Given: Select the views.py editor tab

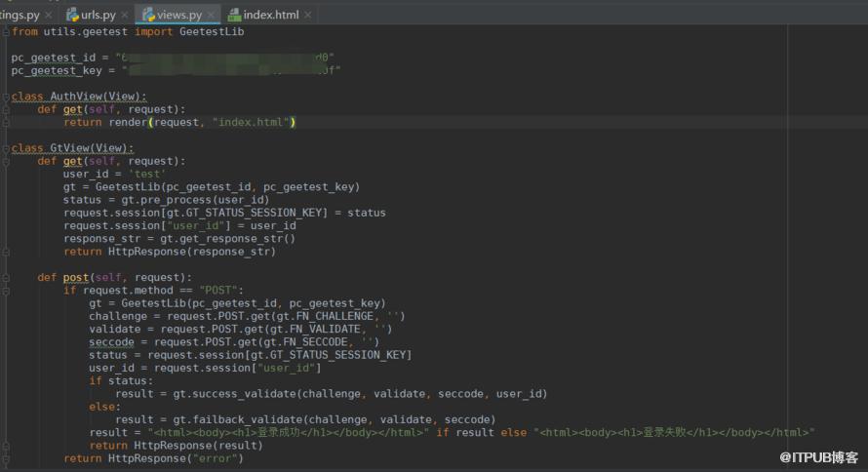Looking at the screenshot, I should click(178, 15).
